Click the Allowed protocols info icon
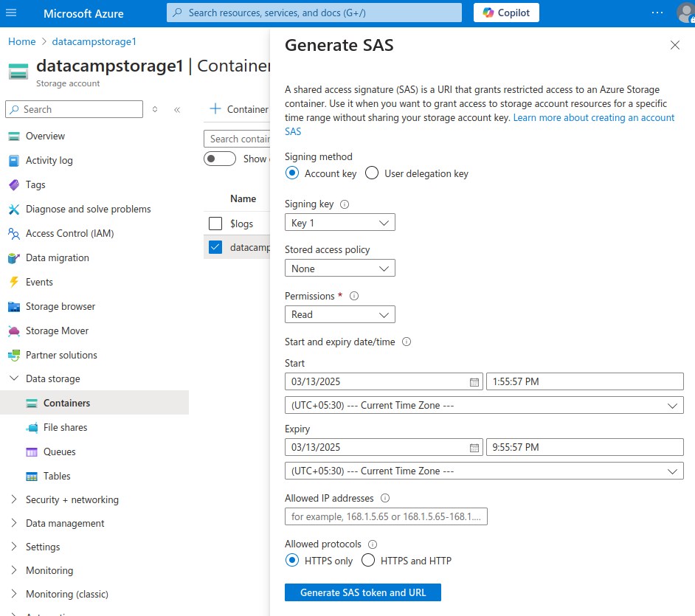 373,544
